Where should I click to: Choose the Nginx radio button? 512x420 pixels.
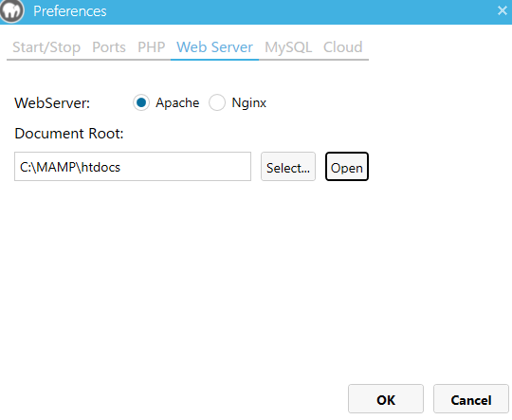pos(217,102)
